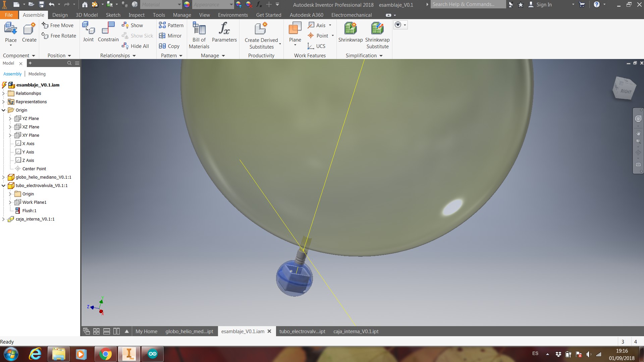Select the Mirror components tool
644x362 pixels.
170,36
